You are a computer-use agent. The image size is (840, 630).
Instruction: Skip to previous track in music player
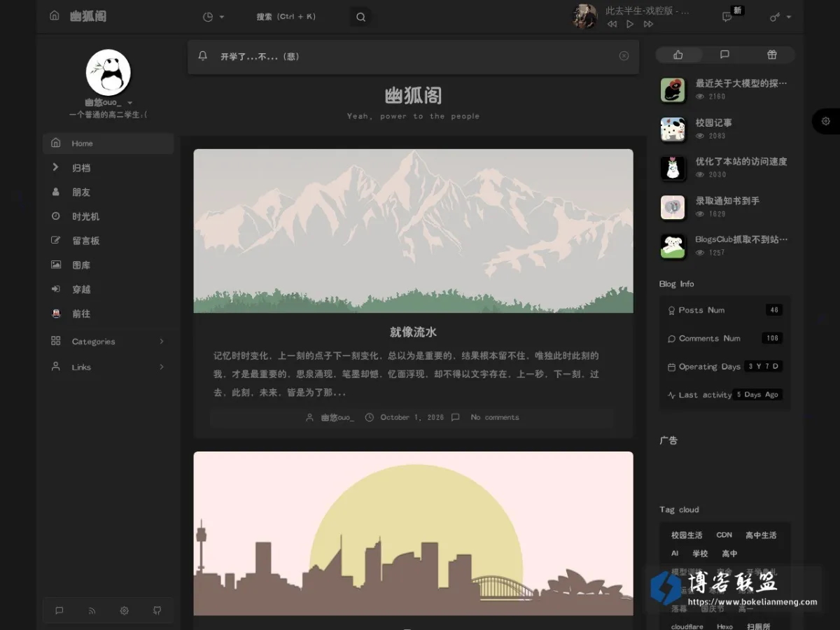pyautogui.click(x=612, y=24)
